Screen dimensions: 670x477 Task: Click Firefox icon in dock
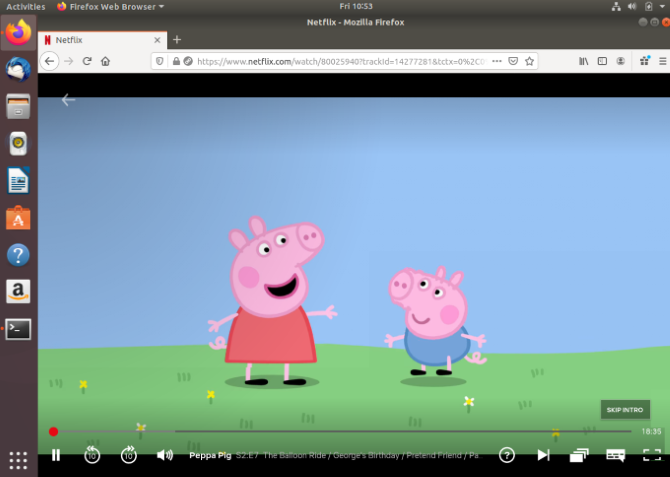(x=18, y=32)
